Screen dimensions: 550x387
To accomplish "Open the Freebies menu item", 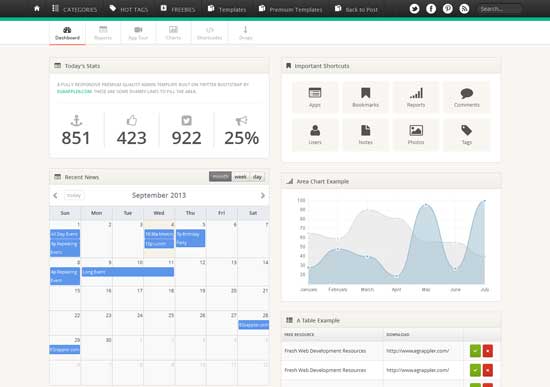I will click(x=178, y=9).
